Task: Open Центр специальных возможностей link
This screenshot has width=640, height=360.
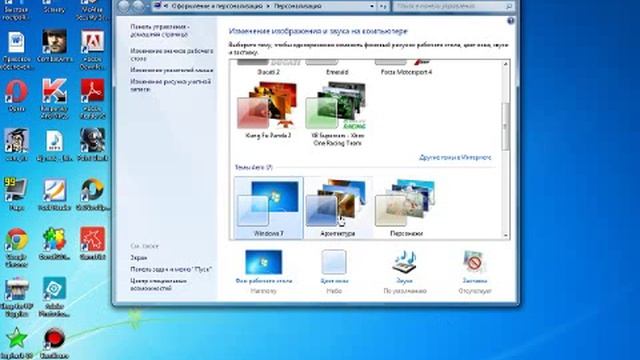Action: click(158, 284)
